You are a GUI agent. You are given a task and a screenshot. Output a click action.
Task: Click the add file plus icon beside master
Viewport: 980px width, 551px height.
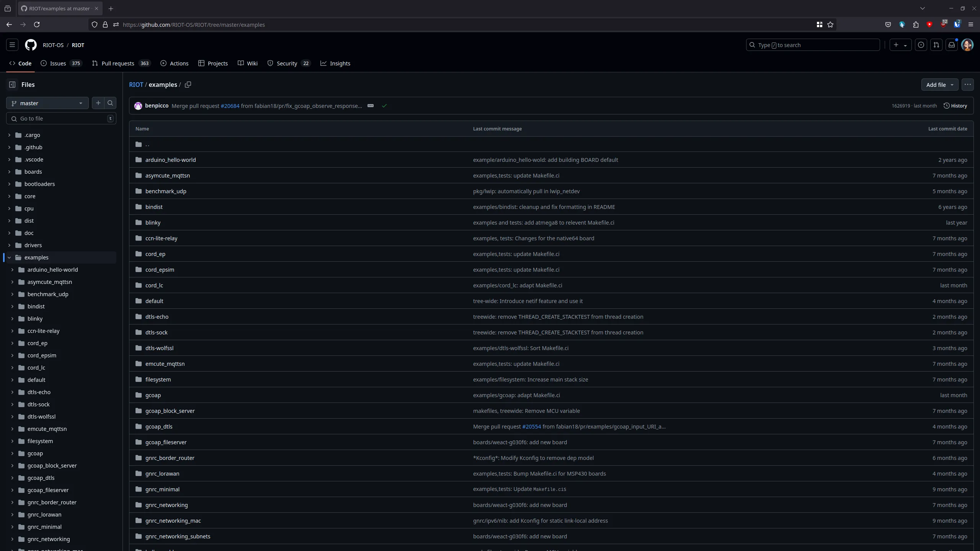pyautogui.click(x=98, y=103)
